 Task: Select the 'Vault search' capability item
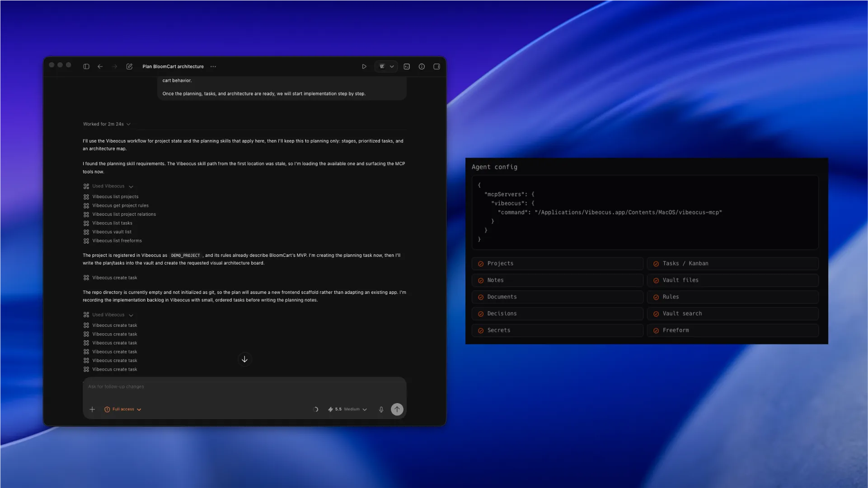click(733, 314)
